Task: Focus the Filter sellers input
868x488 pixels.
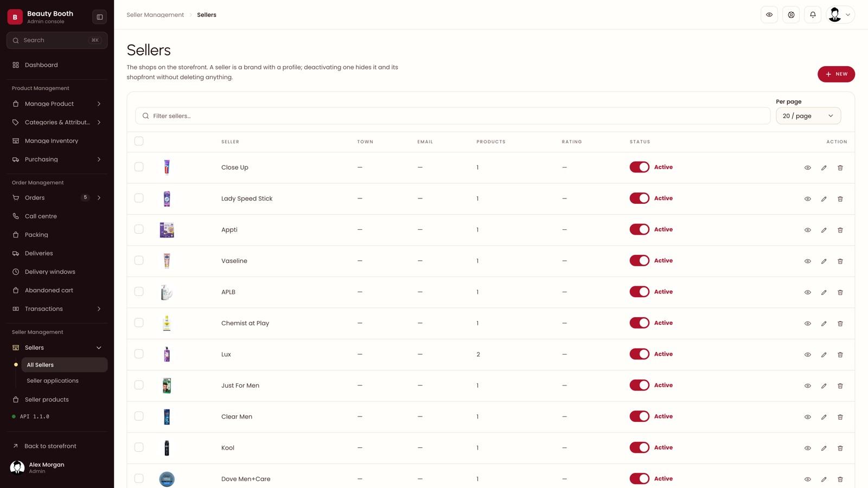Action: [x=452, y=115]
